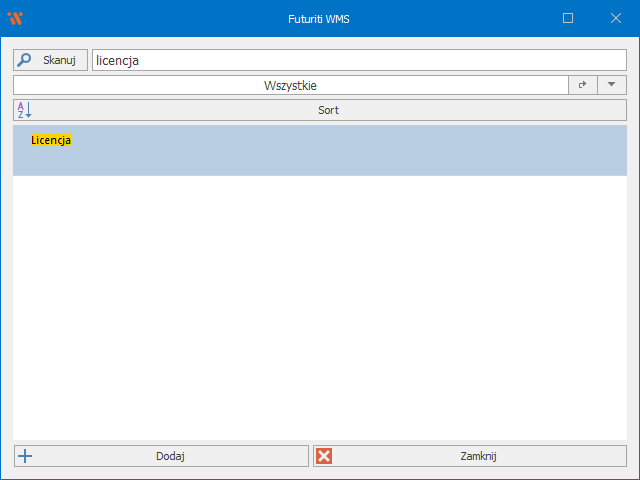Click the small arrow icon beside Wszystkie
The height and width of the screenshot is (480, 640).
[582, 86]
